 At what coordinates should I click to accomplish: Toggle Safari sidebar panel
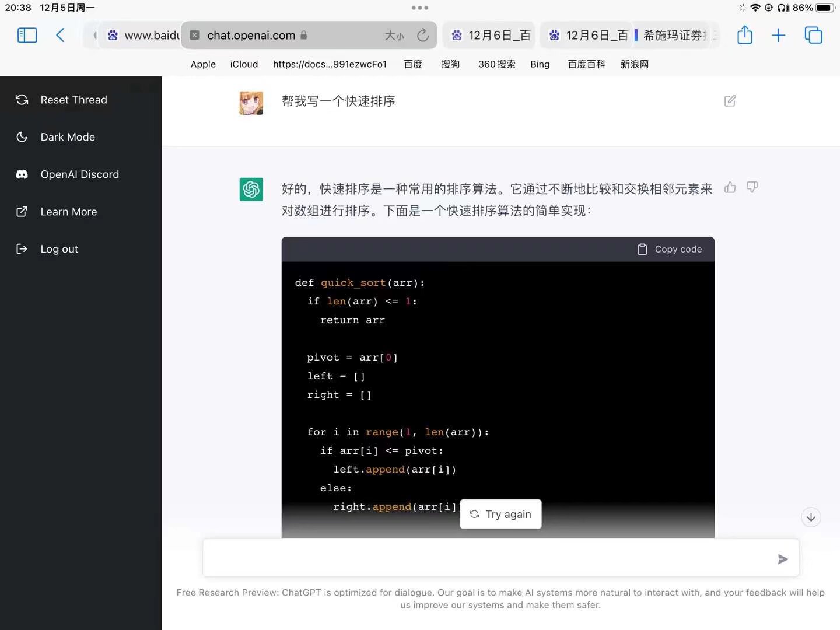tap(27, 36)
